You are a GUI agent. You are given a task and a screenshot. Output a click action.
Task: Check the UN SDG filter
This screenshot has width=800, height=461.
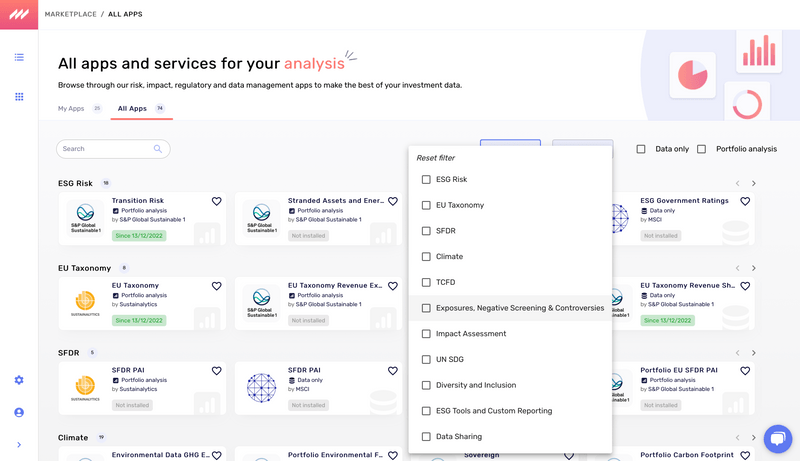pyautogui.click(x=426, y=360)
